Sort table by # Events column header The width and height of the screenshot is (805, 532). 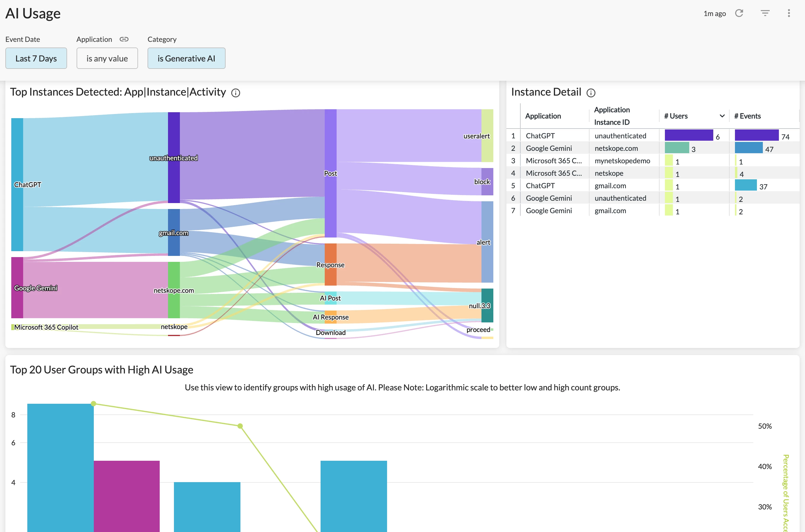(747, 116)
